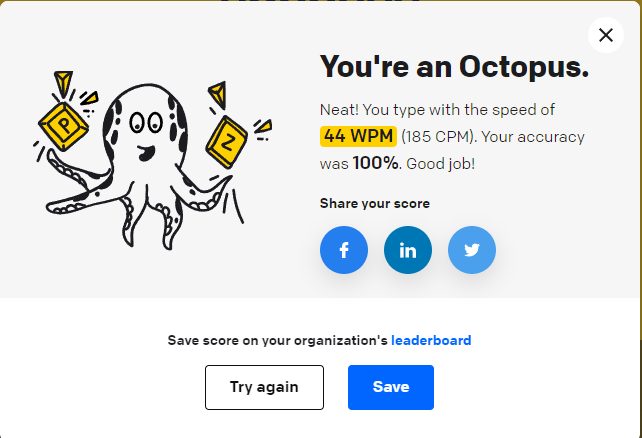The width and height of the screenshot is (642, 438).
Task: Click the yellow P key card
Action: coord(65,126)
